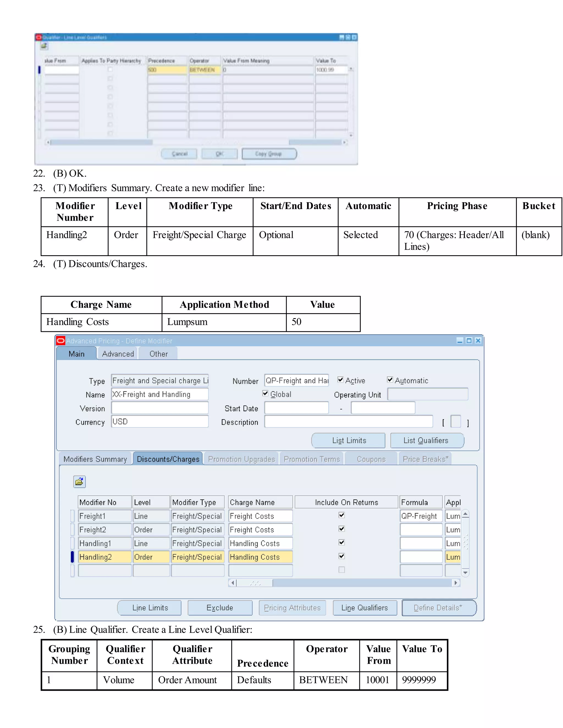Click the Description field
The width and height of the screenshot is (563, 728).
pyautogui.click(x=349, y=421)
